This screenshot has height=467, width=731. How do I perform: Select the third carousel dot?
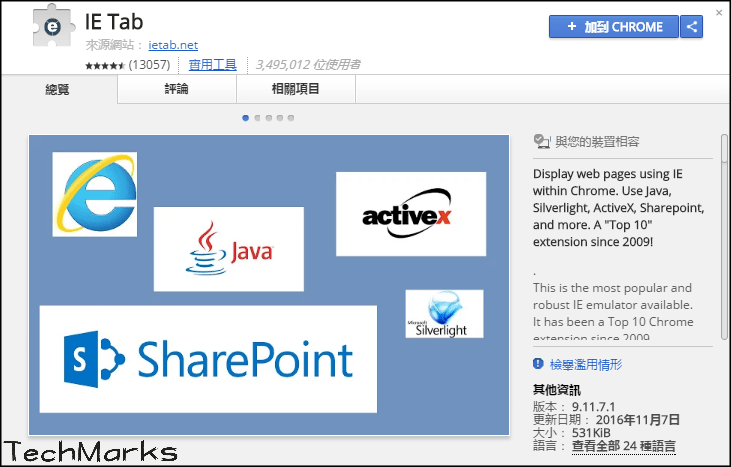click(x=269, y=118)
